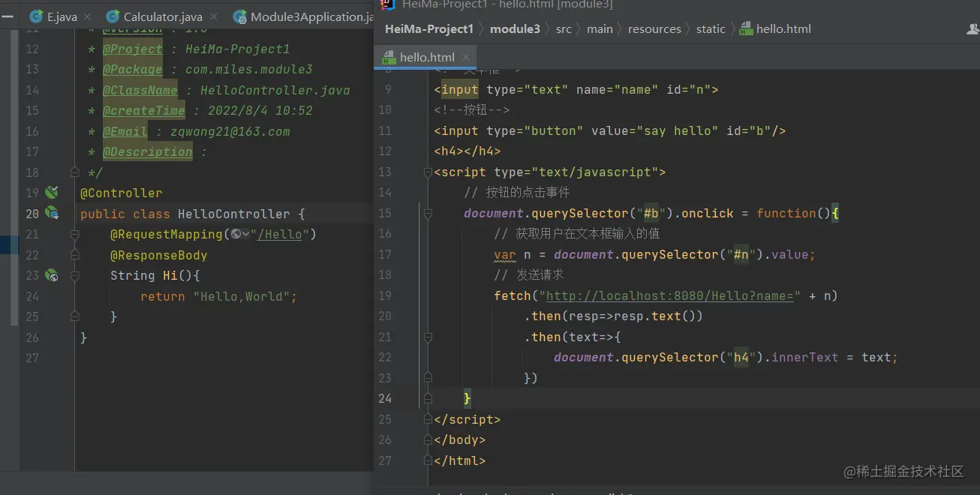
Task: Click main in the breadcrumb path
Action: click(x=600, y=29)
